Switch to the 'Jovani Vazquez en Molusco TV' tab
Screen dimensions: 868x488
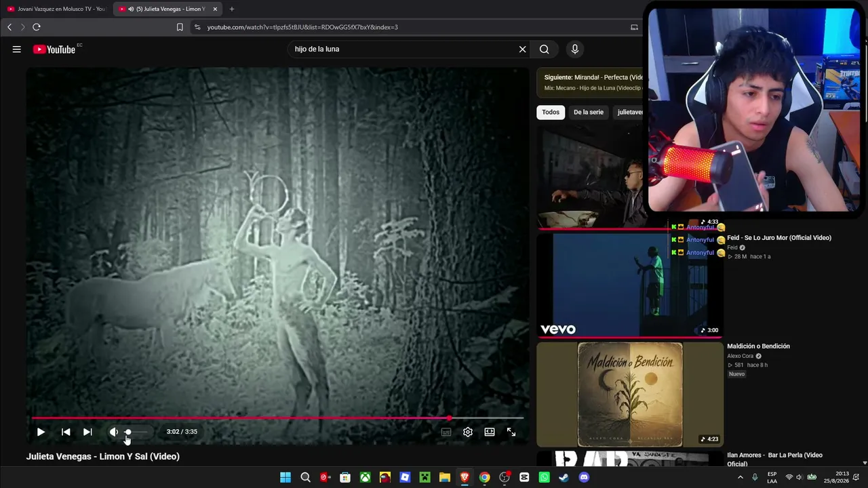[x=56, y=9]
